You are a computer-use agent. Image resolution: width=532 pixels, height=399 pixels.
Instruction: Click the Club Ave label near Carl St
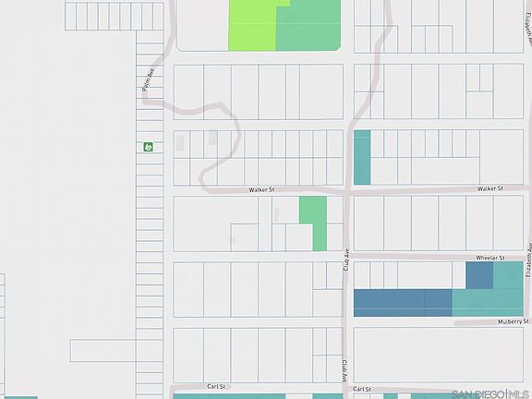[345, 371]
